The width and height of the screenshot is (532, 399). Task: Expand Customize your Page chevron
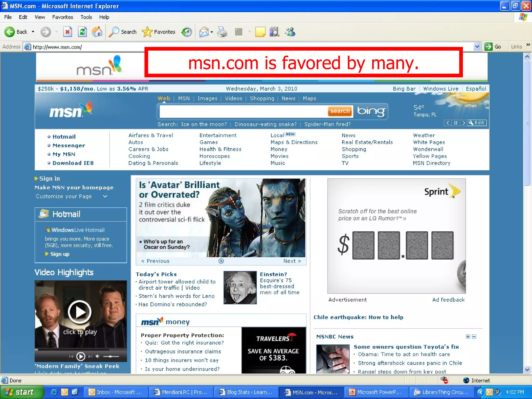tap(105, 196)
